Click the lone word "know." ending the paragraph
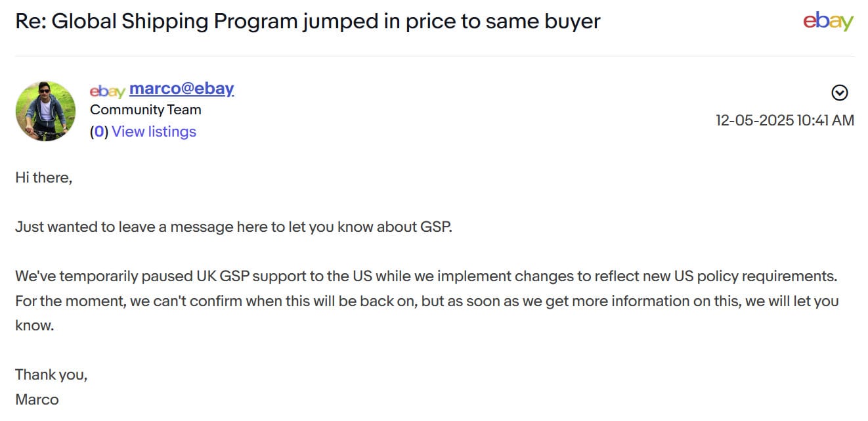 click(x=34, y=325)
